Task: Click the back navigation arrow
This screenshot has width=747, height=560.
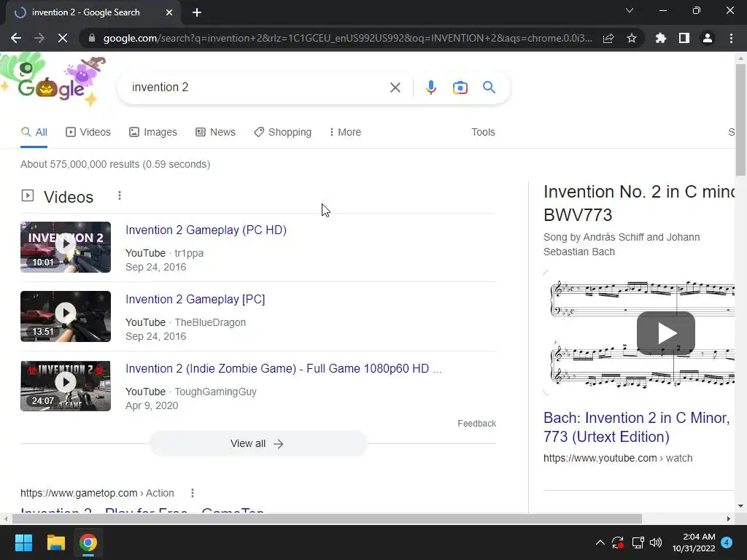Action: [x=16, y=38]
